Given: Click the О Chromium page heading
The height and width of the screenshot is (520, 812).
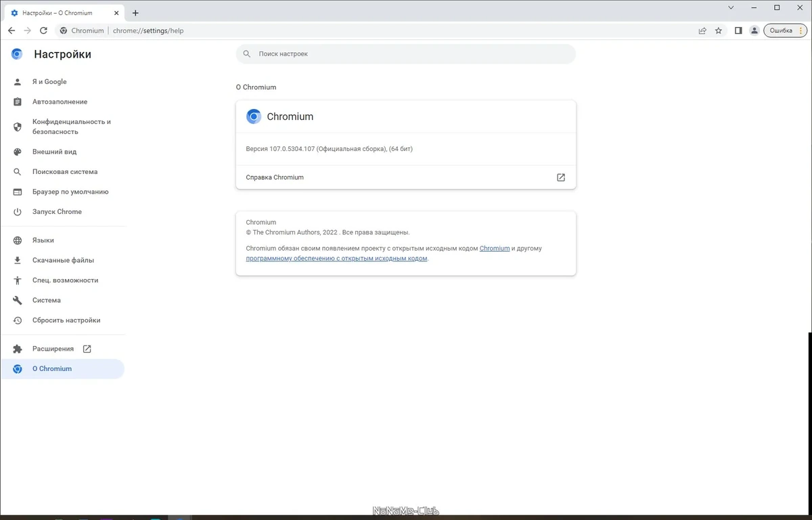Looking at the screenshot, I should click(256, 87).
